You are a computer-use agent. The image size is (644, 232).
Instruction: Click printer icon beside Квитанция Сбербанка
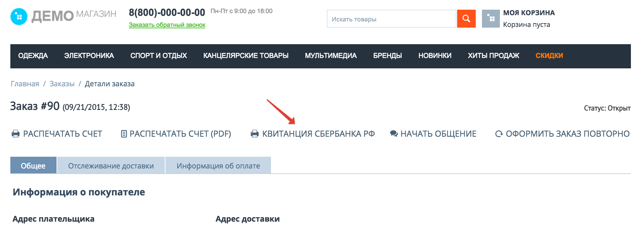255,134
